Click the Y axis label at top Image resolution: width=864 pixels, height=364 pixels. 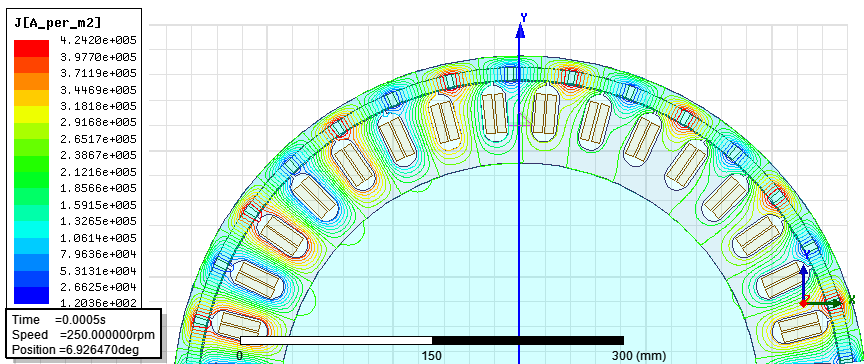pyautogui.click(x=523, y=18)
